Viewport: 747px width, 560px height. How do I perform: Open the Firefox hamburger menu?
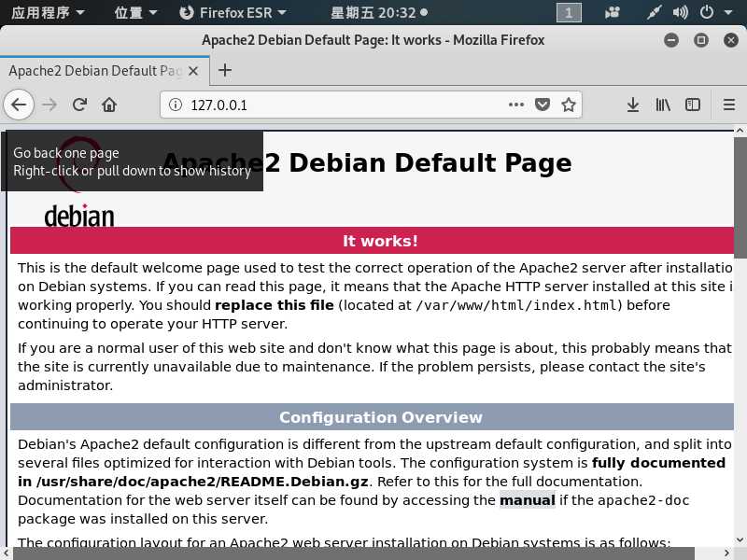click(729, 105)
